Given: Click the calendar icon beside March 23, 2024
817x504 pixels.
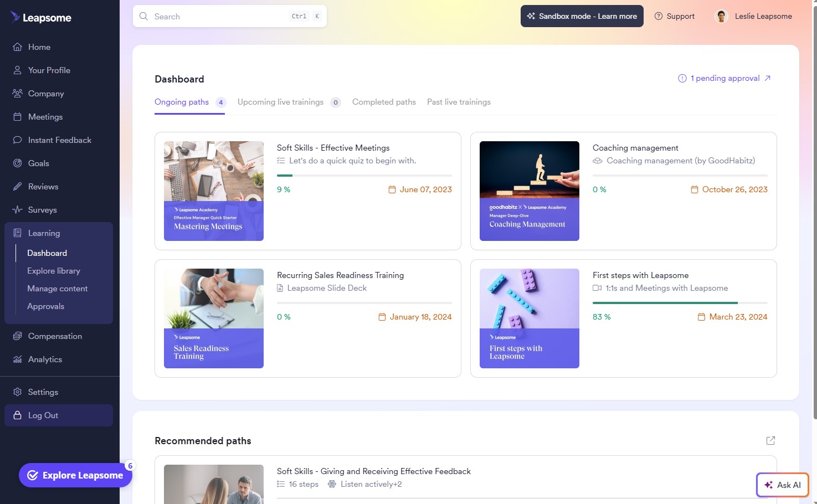Looking at the screenshot, I should point(701,317).
